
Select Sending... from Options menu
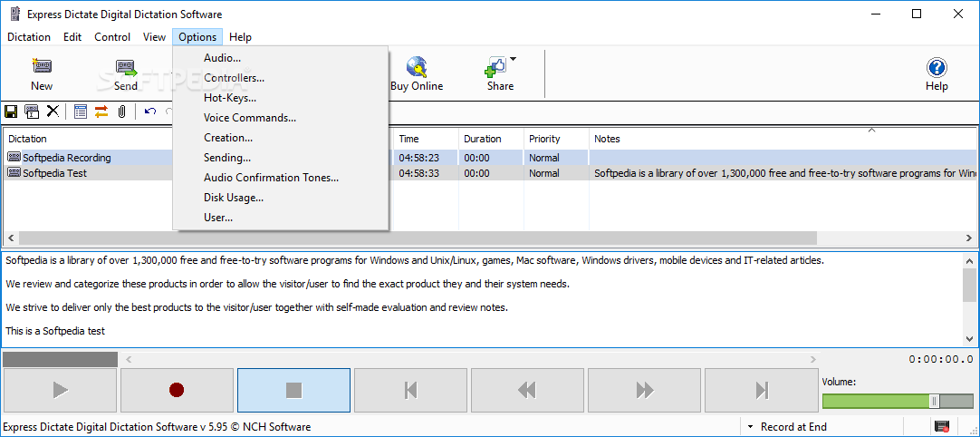coord(282,158)
